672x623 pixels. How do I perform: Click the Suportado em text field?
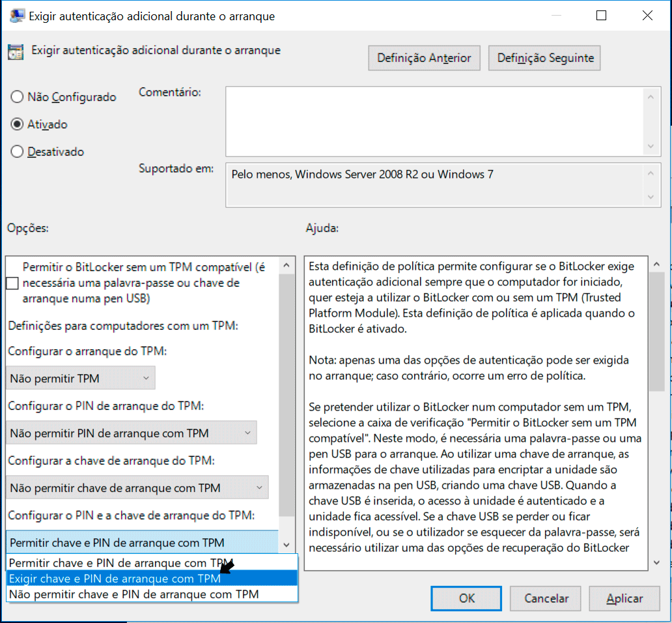tap(434, 185)
